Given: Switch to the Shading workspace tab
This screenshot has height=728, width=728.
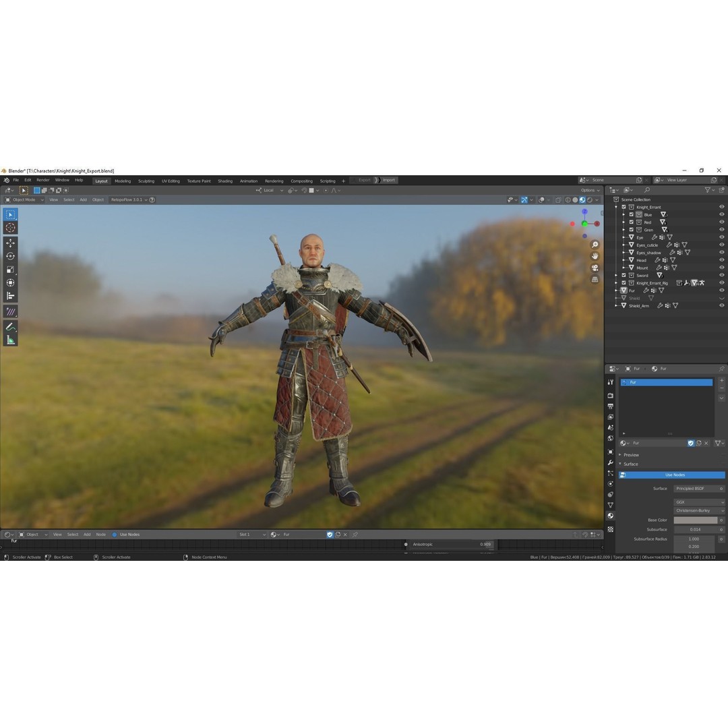Looking at the screenshot, I should pyautogui.click(x=225, y=181).
